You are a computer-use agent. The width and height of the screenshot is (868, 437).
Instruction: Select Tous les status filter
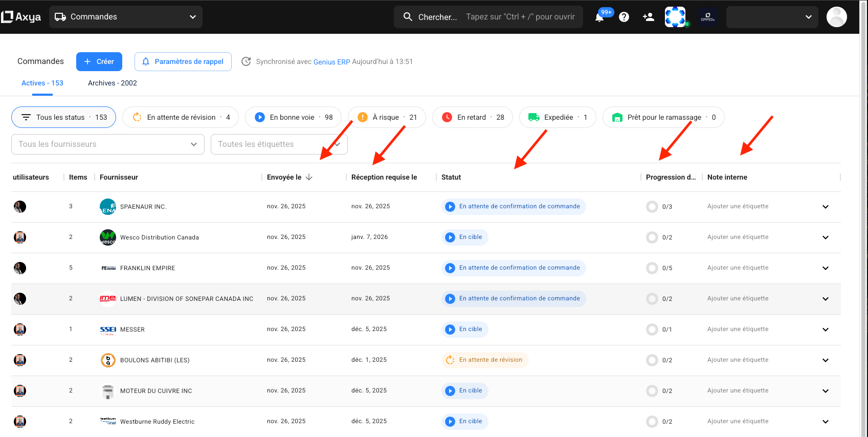point(63,117)
